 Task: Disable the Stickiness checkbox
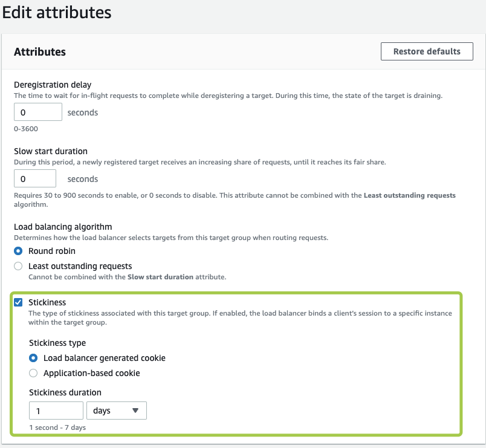pyautogui.click(x=19, y=302)
